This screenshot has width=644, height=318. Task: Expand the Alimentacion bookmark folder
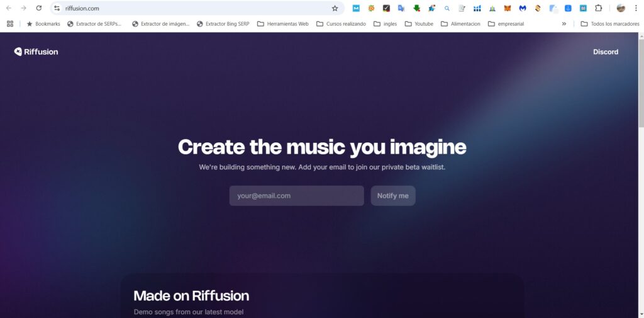pos(460,24)
